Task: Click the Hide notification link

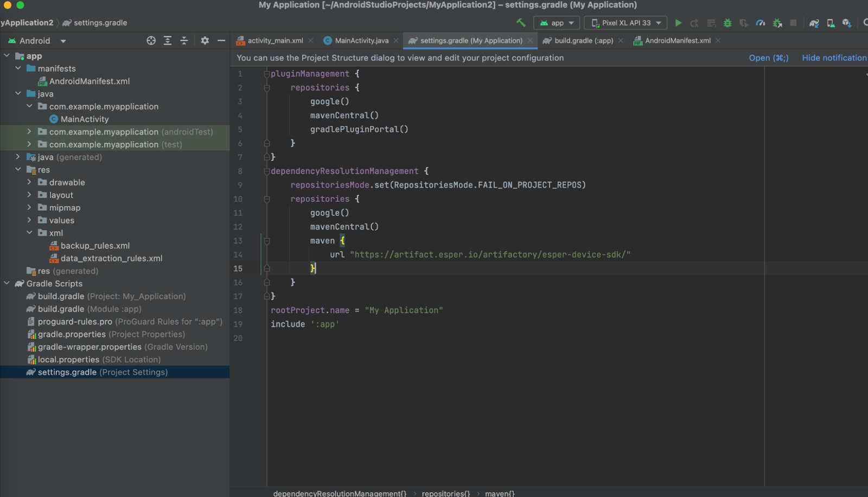Action: 834,58
